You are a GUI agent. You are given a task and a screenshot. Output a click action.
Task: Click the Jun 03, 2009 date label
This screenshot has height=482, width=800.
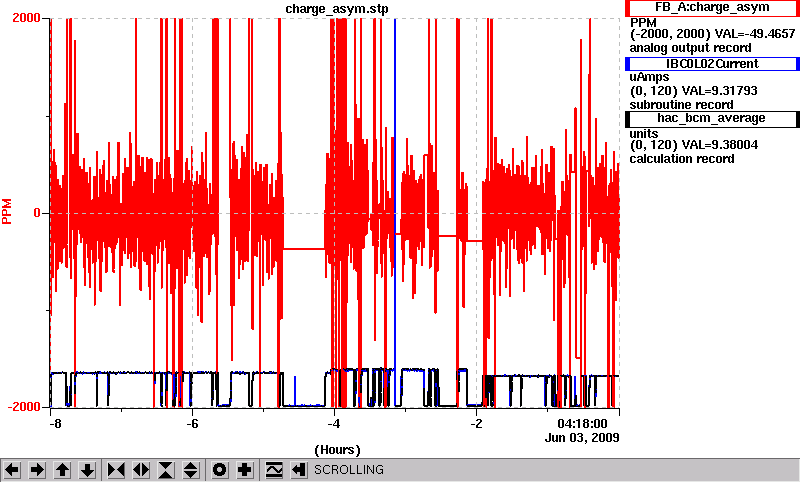click(582, 438)
